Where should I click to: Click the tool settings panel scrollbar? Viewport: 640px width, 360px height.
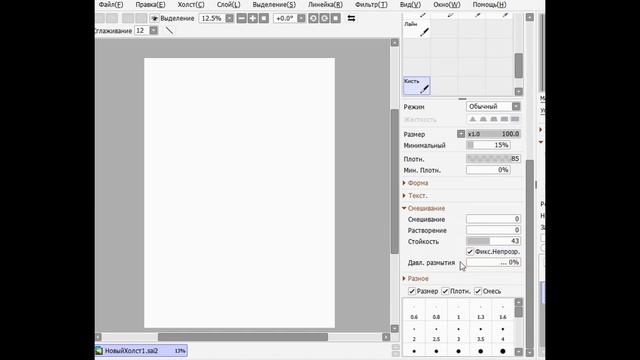(x=530, y=253)
